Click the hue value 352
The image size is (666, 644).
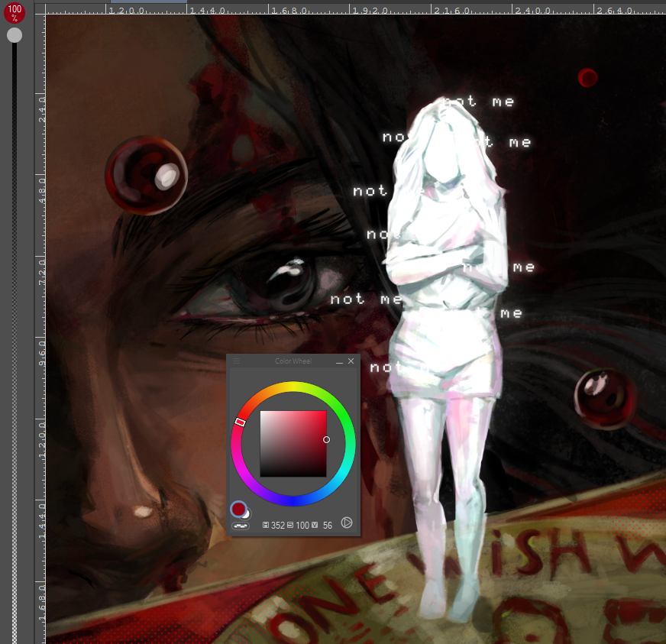278,526
